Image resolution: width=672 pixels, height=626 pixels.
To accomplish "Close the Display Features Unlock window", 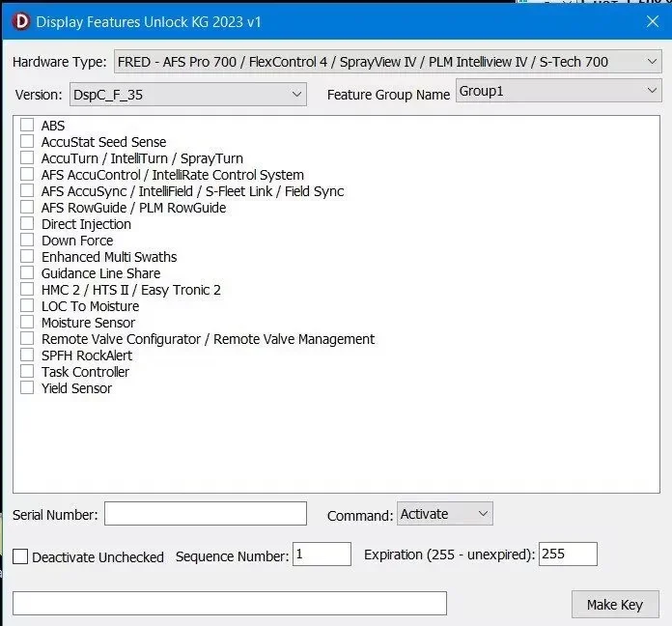I will [x=653, y=21].
